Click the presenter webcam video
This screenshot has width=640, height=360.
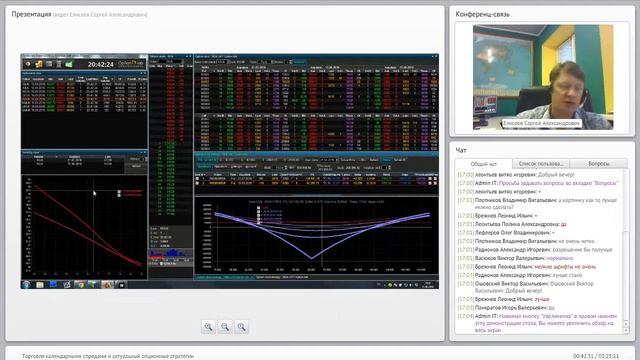pyautogui.click(x=543, y=77)
